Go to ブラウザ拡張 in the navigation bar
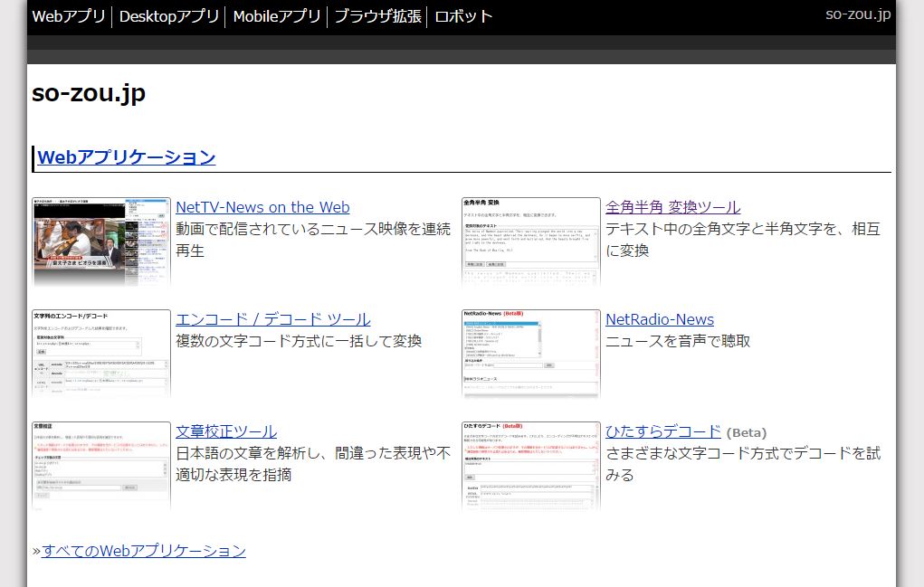The image size is (924, 587). 377,16
